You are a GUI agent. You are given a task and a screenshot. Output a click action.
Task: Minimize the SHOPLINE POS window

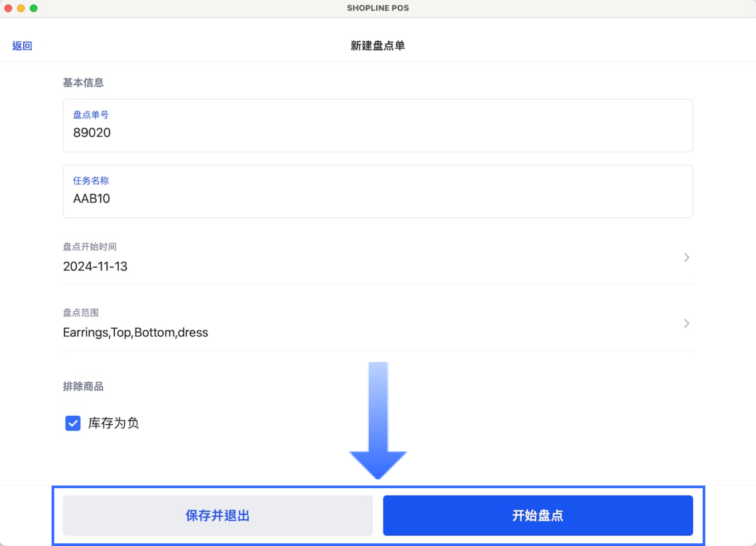[x=21, y=8]
